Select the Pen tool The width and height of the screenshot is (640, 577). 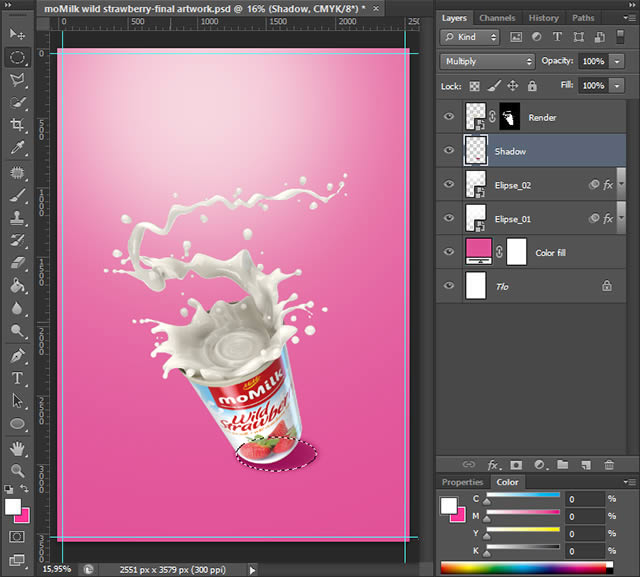(17, 356)
